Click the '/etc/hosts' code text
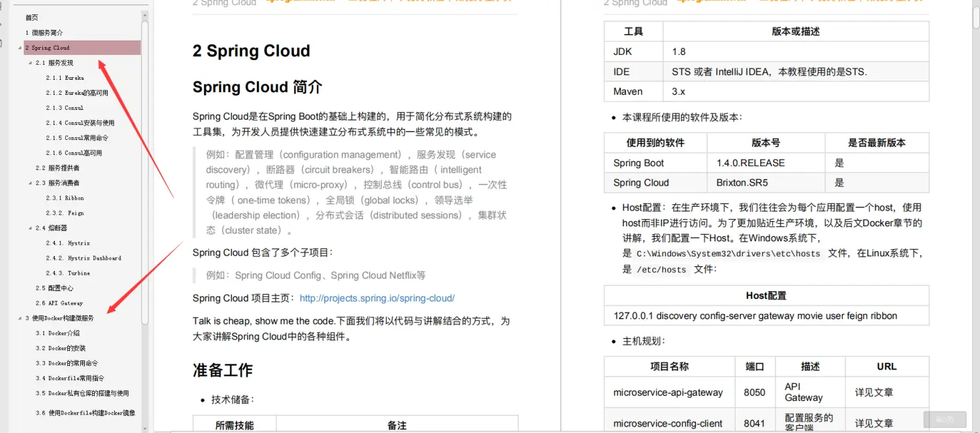 pyautogui.click(x=661, y=269)
